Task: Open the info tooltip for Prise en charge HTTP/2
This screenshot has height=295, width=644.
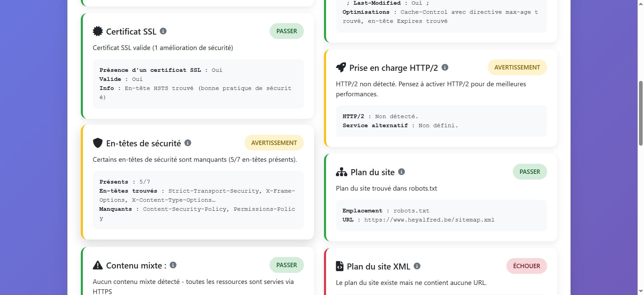Action: click(x=445, y=67)
